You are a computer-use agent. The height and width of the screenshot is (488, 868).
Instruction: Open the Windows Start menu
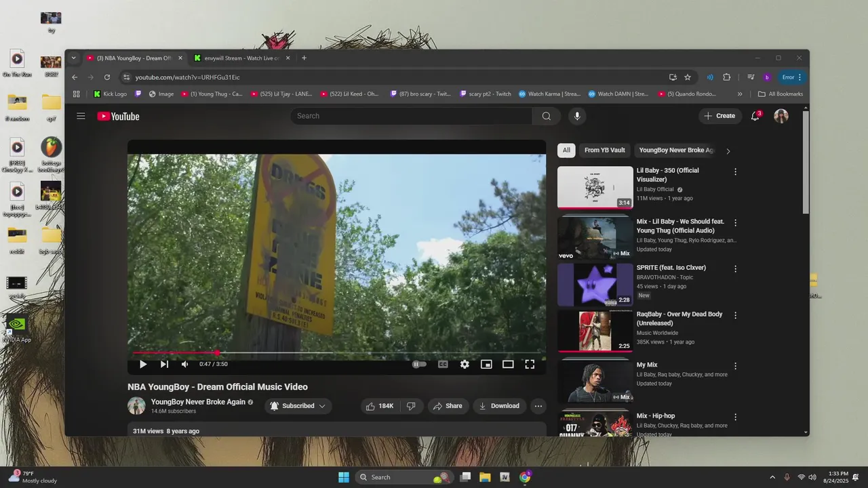(x=344, y=477)
